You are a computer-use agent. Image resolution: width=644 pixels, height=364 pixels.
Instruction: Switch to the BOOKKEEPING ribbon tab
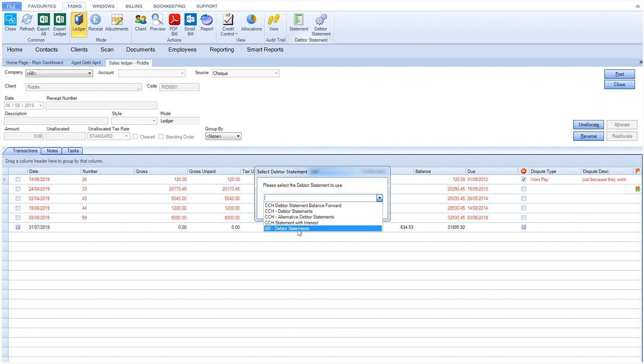169,6
